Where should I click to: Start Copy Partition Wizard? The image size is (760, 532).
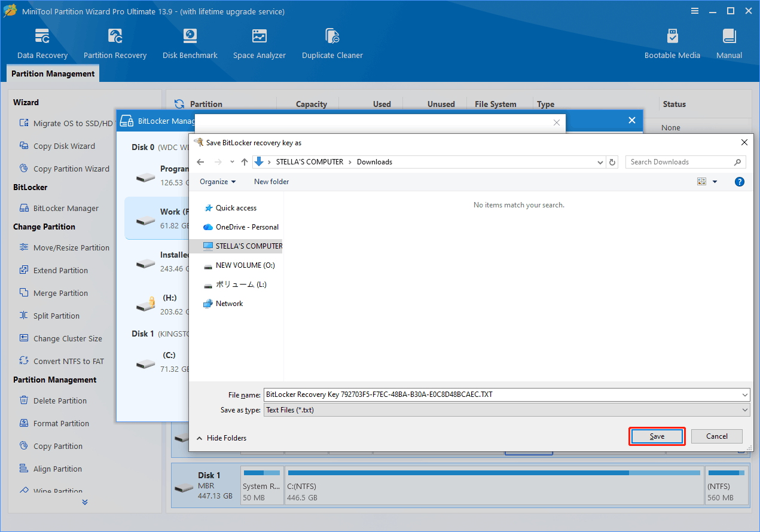pyautogui.click(x=64, y=169)
